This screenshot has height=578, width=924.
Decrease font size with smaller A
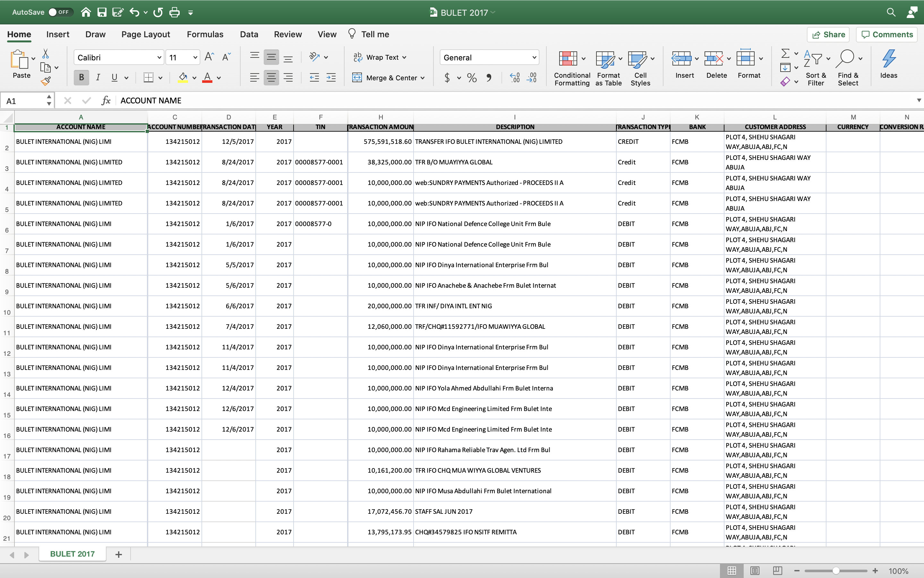pyautogui.click(x=227, y=57)
